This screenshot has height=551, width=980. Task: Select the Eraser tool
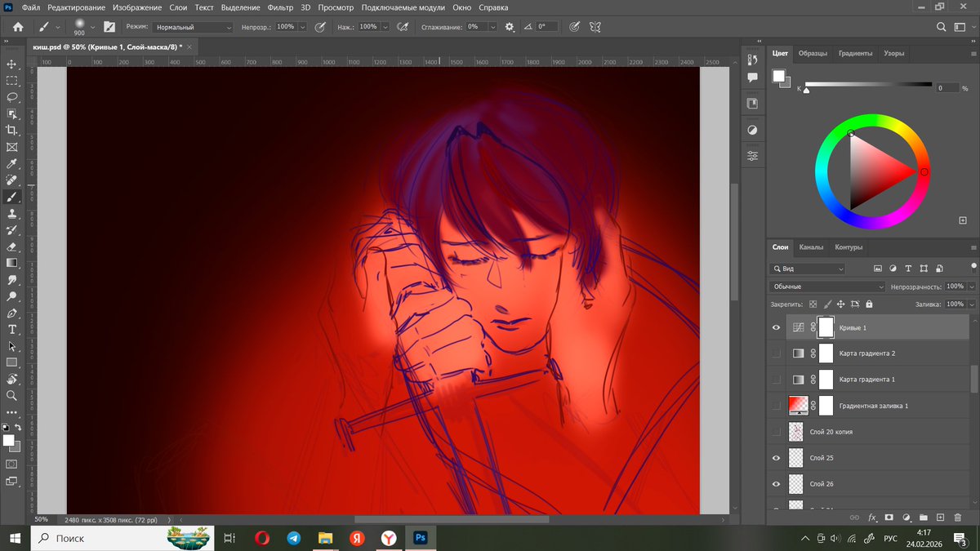coord(12,247)
